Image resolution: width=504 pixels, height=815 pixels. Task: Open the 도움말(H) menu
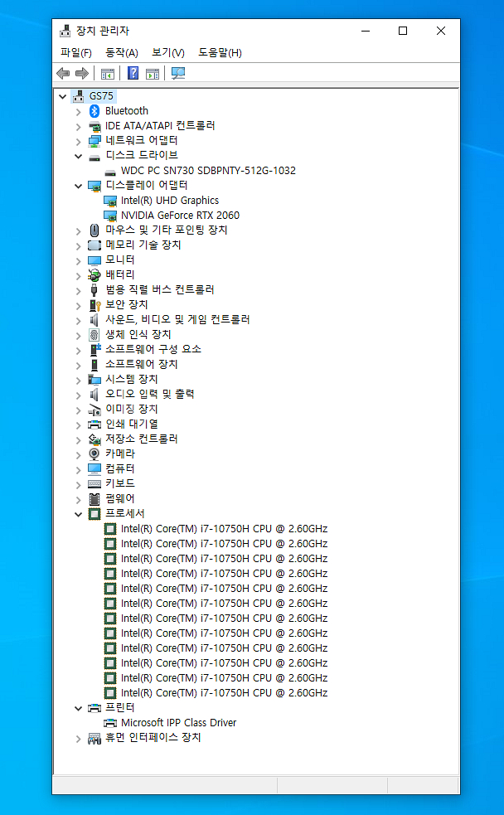(220, 52)
